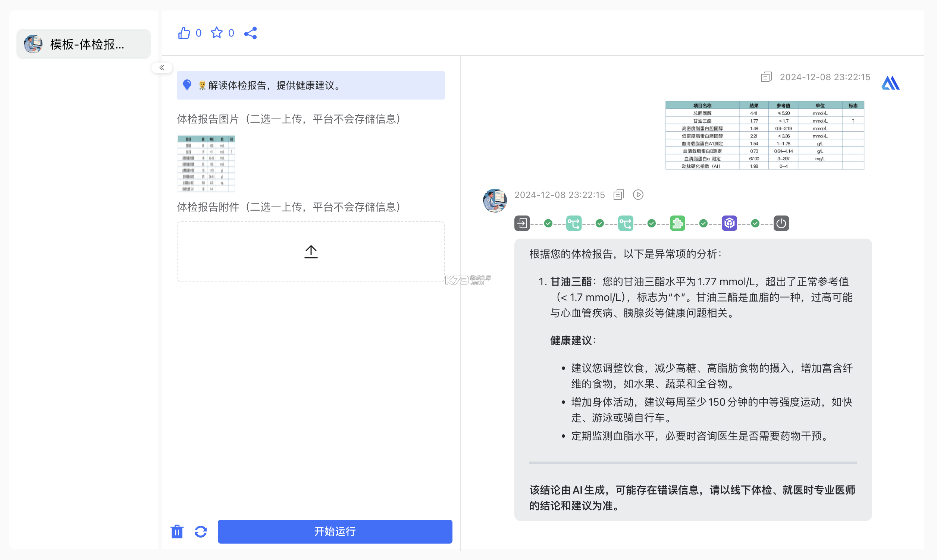Click the first teal branch node icon
Screen dimensions: 937x560
coord(574,223)
